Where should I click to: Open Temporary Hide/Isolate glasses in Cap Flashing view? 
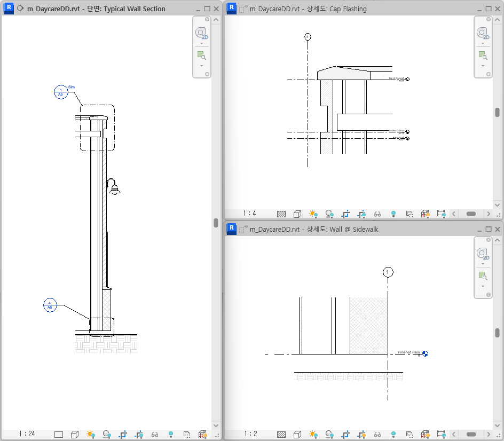point(377,214)
